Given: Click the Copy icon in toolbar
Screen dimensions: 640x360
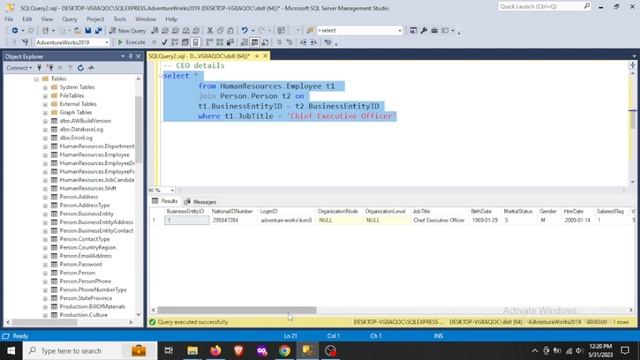Looking at the screenshot, I should tap(220, 31).
